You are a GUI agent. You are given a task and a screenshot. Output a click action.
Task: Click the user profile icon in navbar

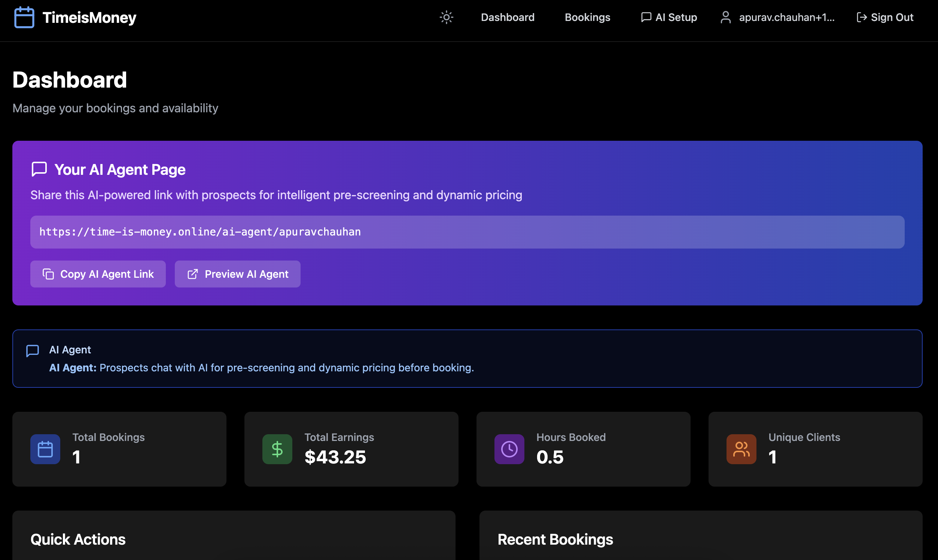coord(726,16)
